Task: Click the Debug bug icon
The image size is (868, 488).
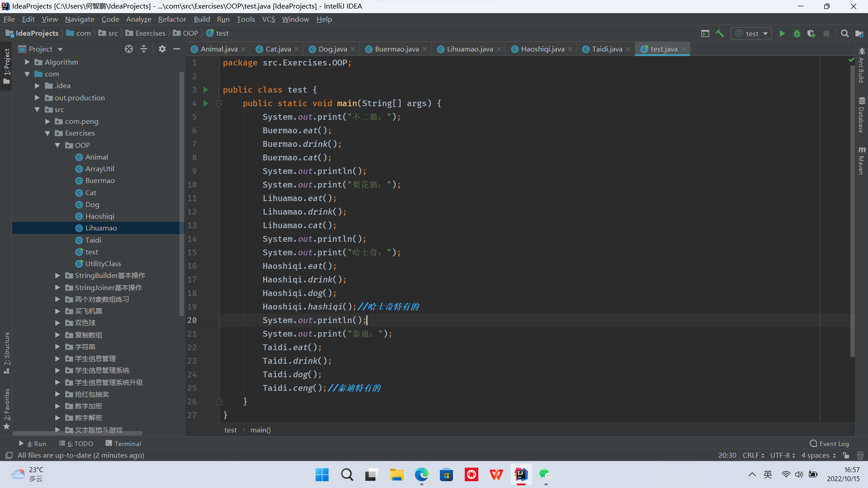Action: click(797, 33)
